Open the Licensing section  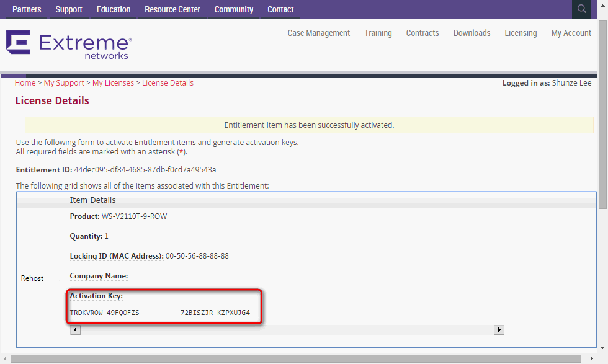point(521,33)
